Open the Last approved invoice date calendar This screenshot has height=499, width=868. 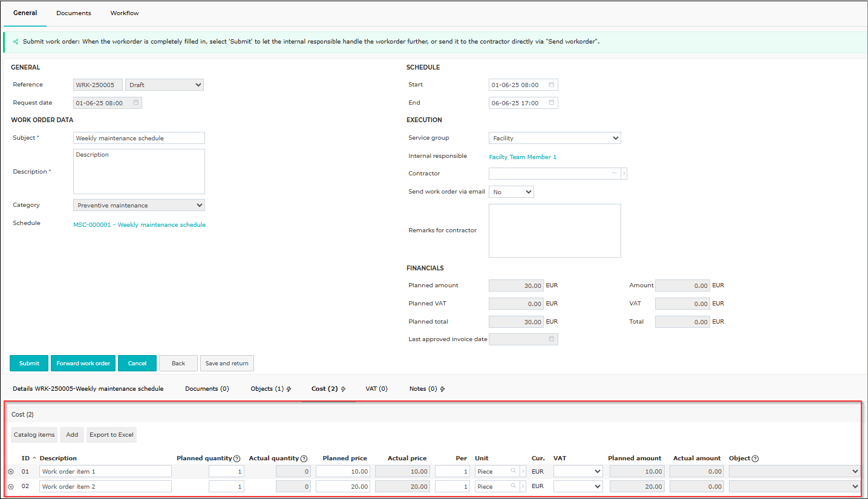coord(551,339)
